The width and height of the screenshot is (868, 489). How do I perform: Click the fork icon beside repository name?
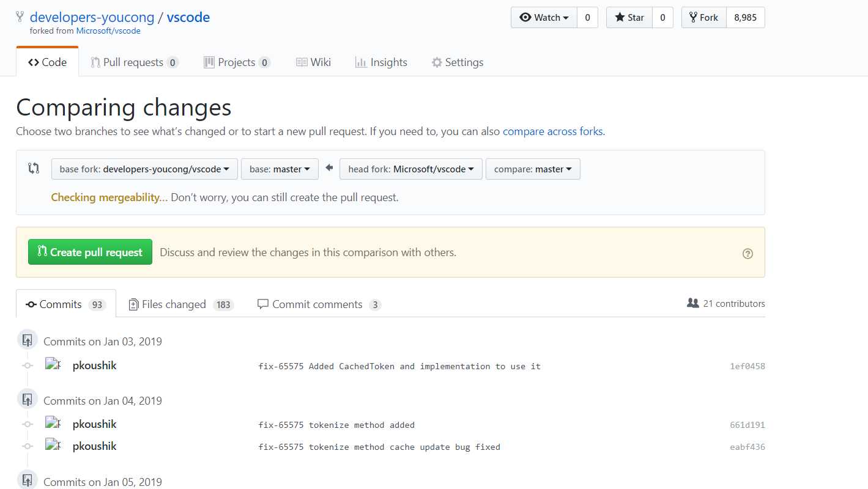pyautogui.click(x=20, y=17)
